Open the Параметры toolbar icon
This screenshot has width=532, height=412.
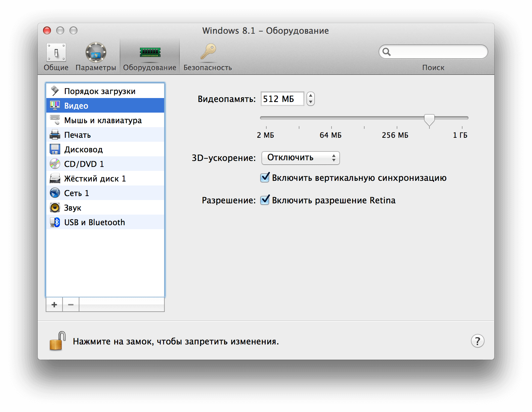[x=96, y=52]
